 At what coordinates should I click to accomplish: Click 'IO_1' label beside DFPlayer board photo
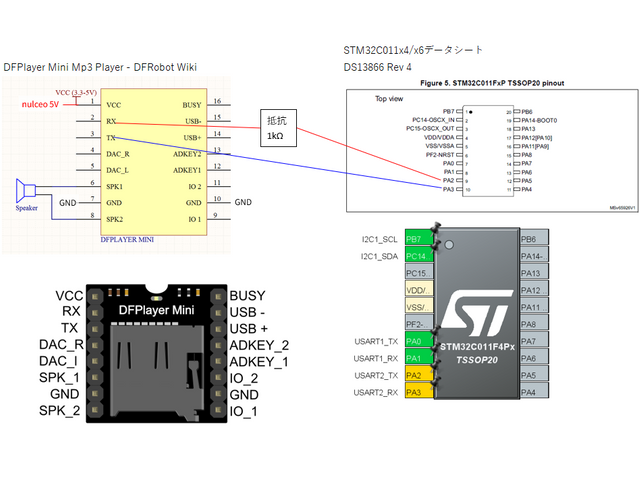pyautogui.click(x=244, y=411)
